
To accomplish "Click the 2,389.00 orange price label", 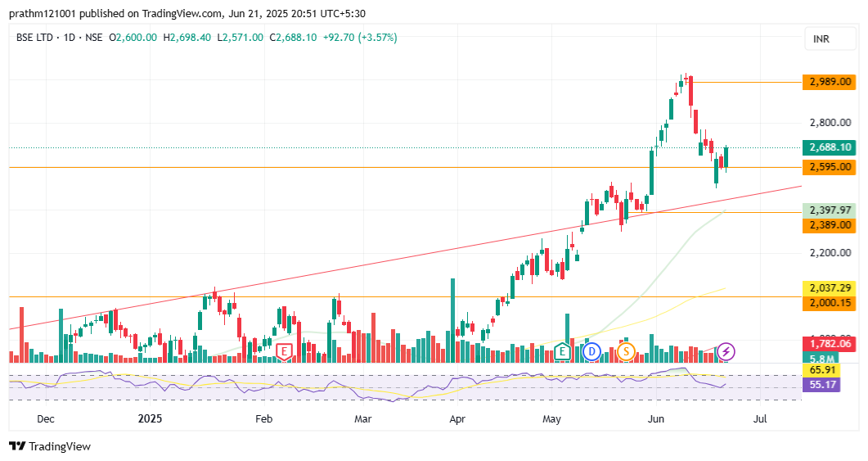I will (830, 225).
